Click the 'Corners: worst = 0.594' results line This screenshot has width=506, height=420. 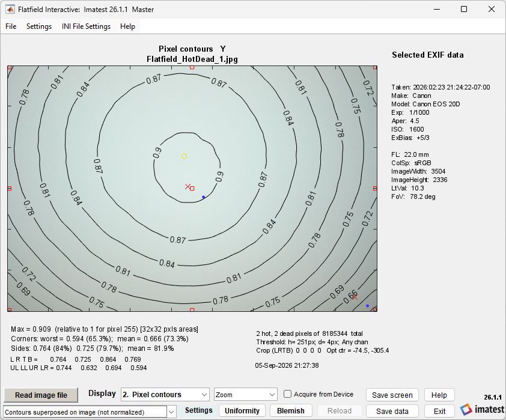pyautogui.click(x=100, y=339)
